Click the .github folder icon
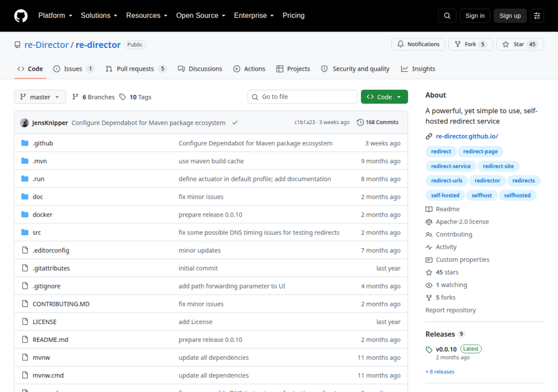Viewport: 558px width, 392px height. point(25,143)
